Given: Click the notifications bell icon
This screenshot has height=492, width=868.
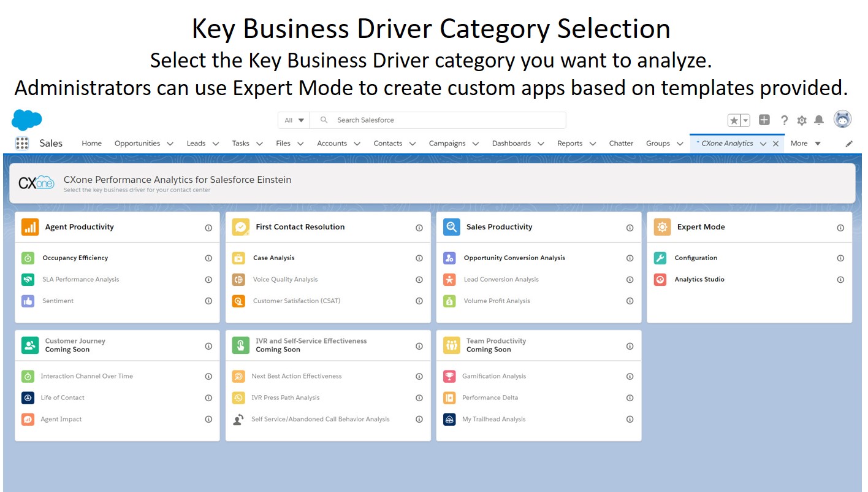Looking at the screenshot, I should [819, 120].
